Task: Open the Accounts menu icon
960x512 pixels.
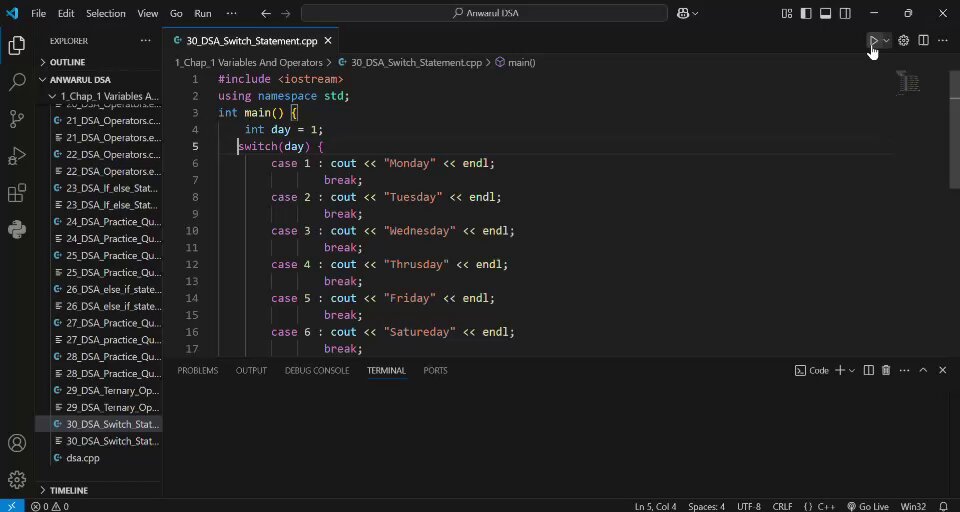Action: (17, 443)
